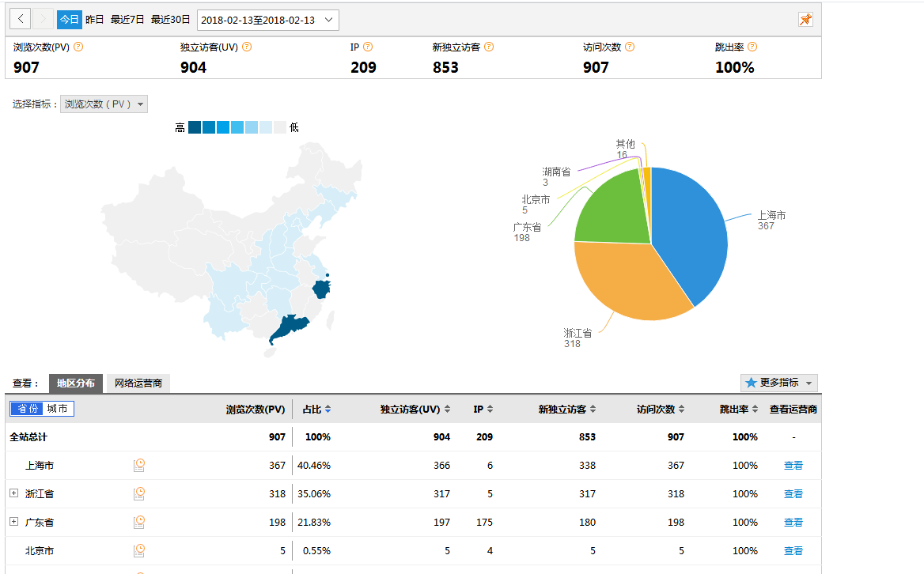Image resolution: width=924 pixels, height=574 pixels.
Task: Open trend icon in 浙江省 row
Action: (x=139, y=493)
